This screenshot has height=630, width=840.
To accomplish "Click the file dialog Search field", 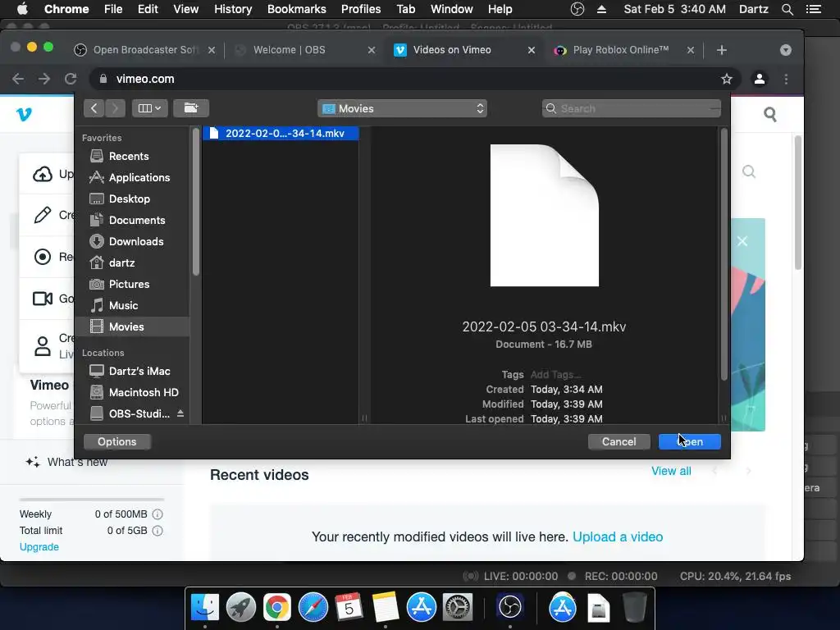I will coord(631,109).
